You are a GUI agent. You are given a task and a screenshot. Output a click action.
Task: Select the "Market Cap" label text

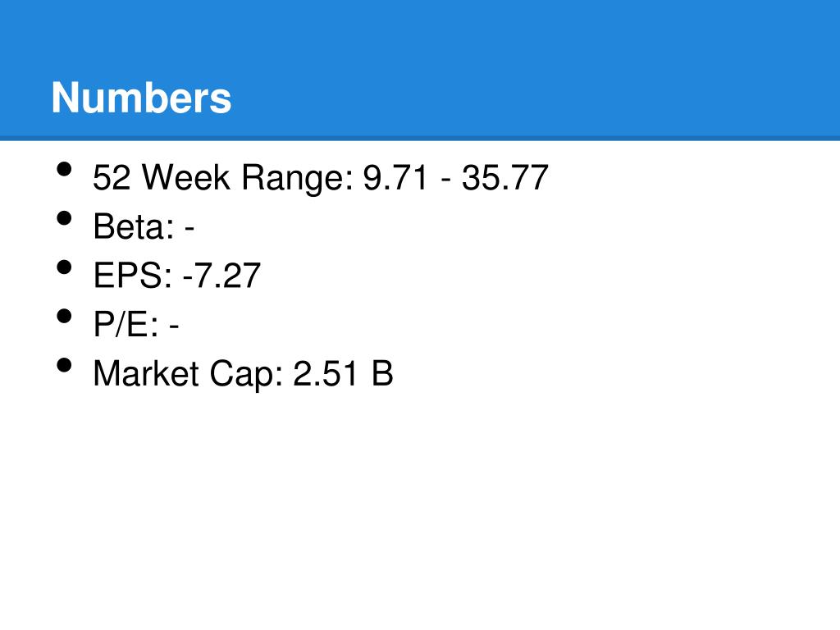pyautogui.click(x=188, y=374)
